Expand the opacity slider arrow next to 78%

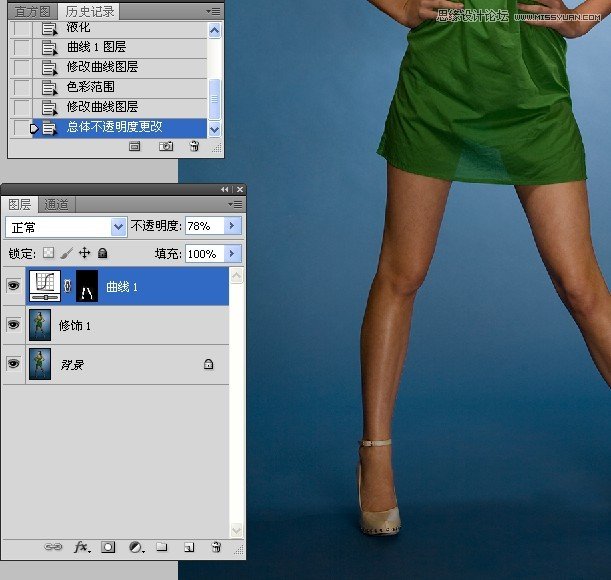tap(233, 227)
